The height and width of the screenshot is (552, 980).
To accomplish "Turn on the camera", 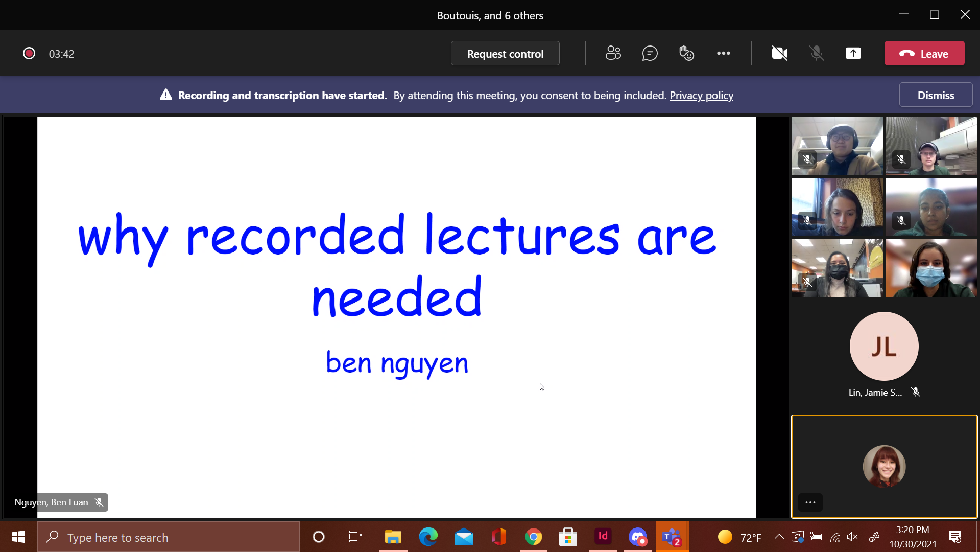I will [x=779, y=53].
